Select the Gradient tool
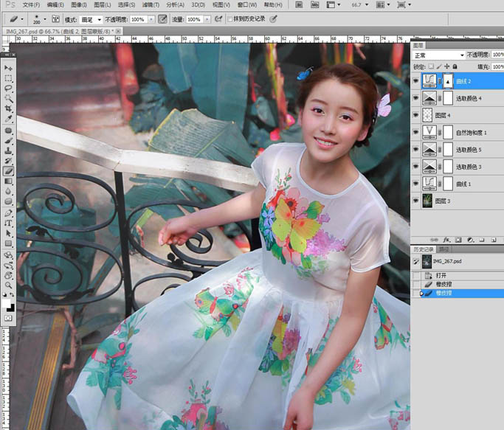This screenshot has width=504, height=430. pos(8,181)
